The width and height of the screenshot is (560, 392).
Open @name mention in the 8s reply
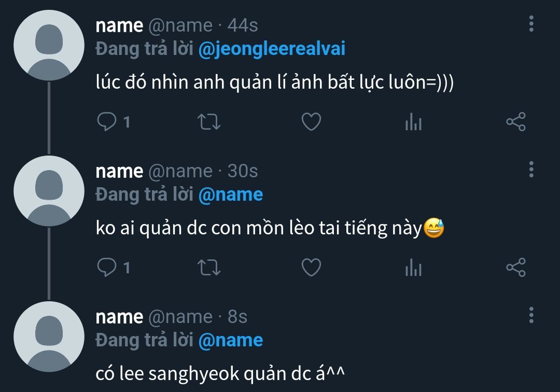coord(231,341)
